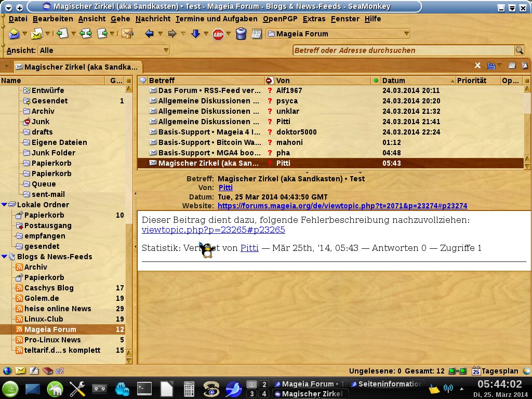Open the Compose dropdown arrow
Image resolution: width=532 pixels, height=399 pixels.
tap(48, 34)
